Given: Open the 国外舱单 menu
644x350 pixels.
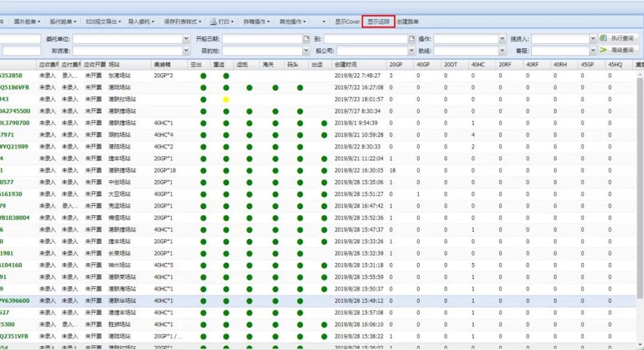Looking at the screenshot, I should point(27,21).
